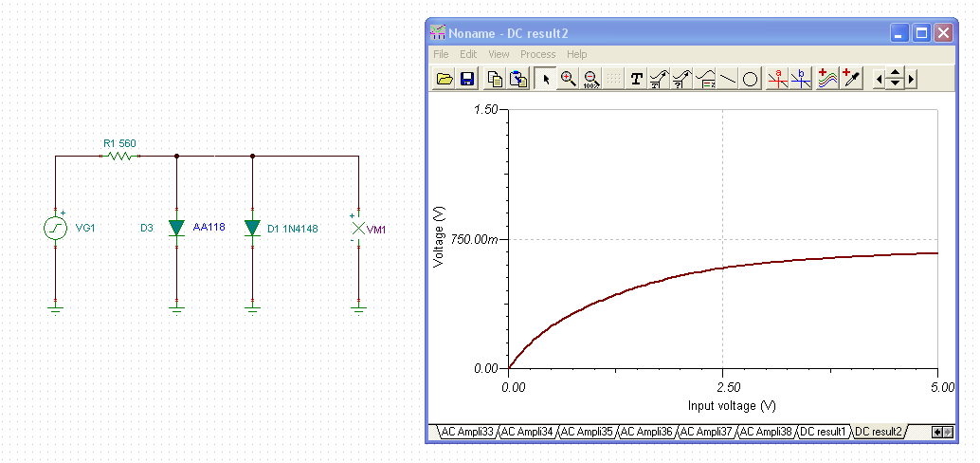
Task: Click the down arrow in toolbar
Action: [896, 83]
